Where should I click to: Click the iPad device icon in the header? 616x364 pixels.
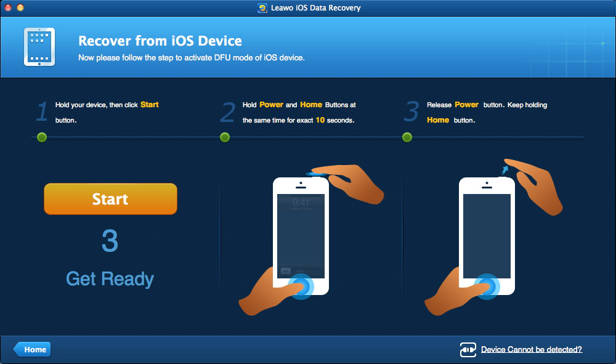coord(39,47)
